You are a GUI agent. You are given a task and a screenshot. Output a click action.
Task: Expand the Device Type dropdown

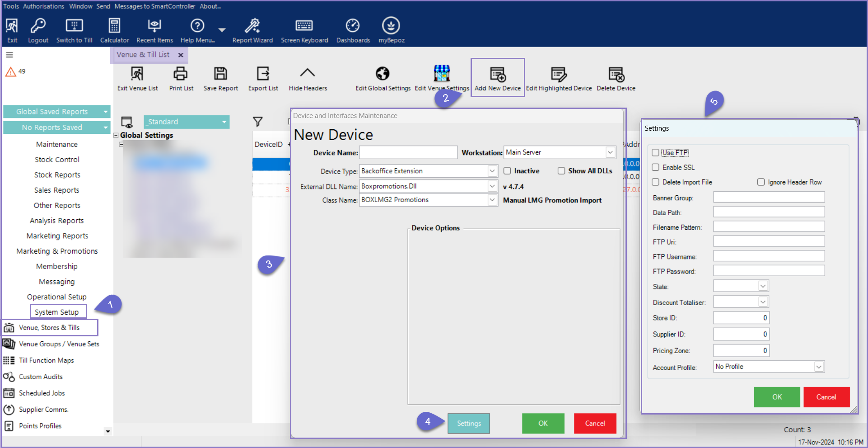(492, 171)
